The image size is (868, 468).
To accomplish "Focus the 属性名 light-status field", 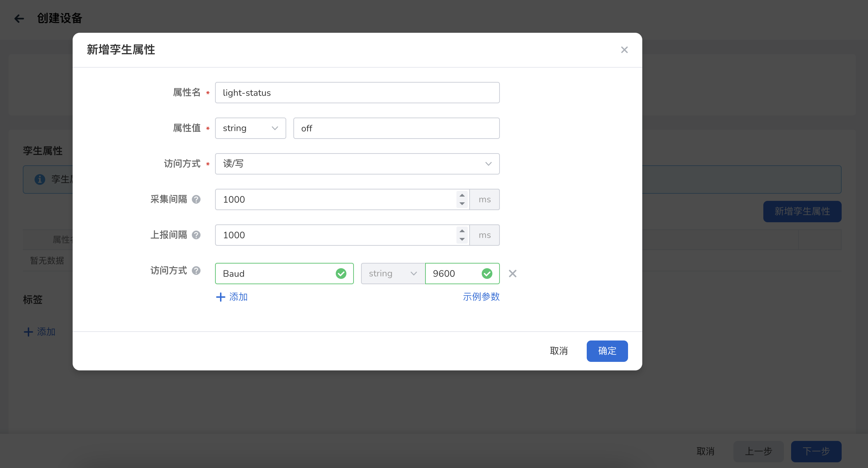I will (x=357, y=93).
